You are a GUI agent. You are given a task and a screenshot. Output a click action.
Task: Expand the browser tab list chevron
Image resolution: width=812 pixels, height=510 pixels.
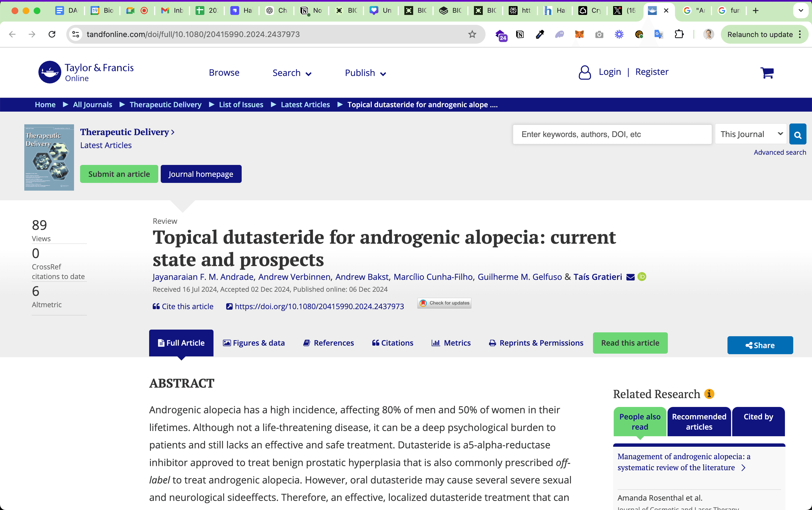coord(800,10)
